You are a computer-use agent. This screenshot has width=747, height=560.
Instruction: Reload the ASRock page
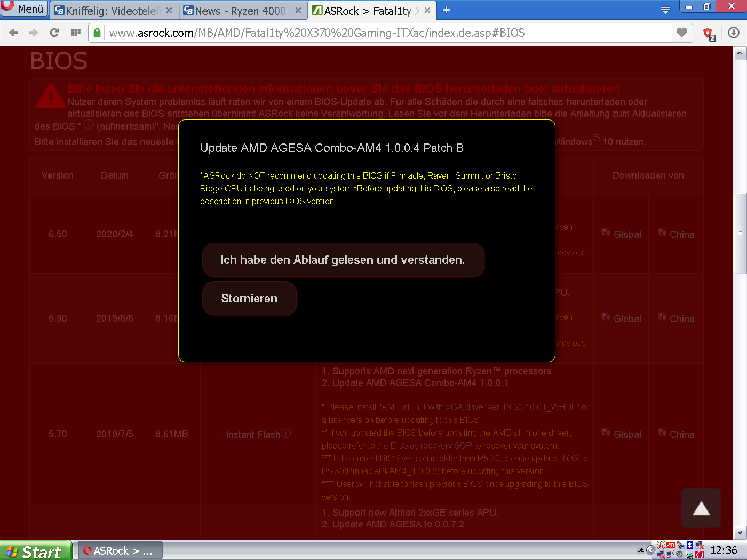pyautogui.click(x=54, y=33)
